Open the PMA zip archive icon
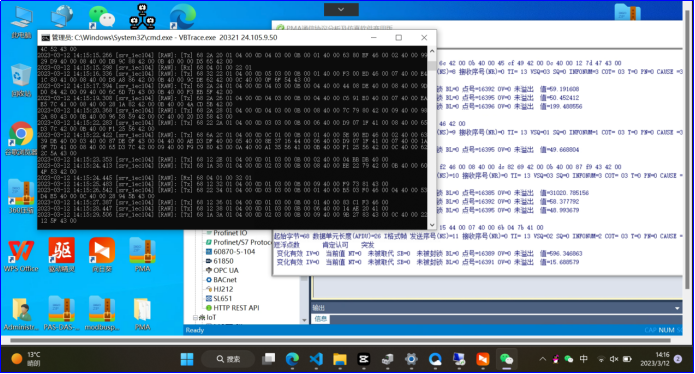The image size is (695, 374). point(142,255)
